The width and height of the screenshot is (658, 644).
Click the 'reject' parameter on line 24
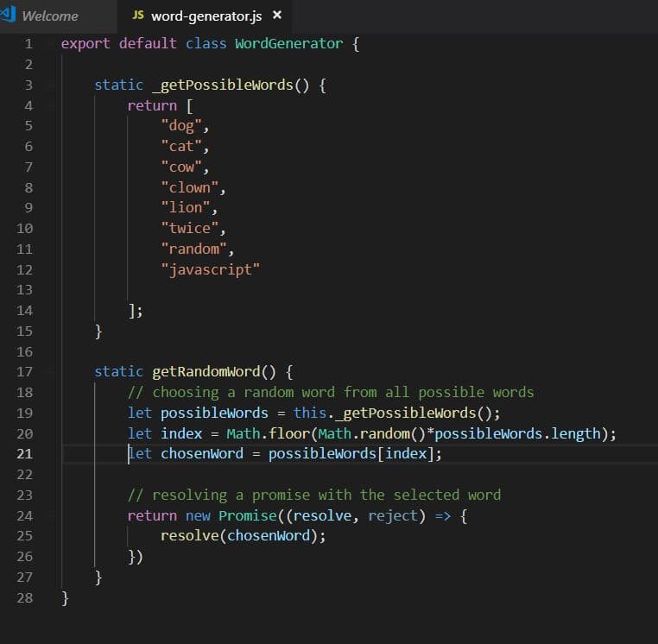[392, 515]
